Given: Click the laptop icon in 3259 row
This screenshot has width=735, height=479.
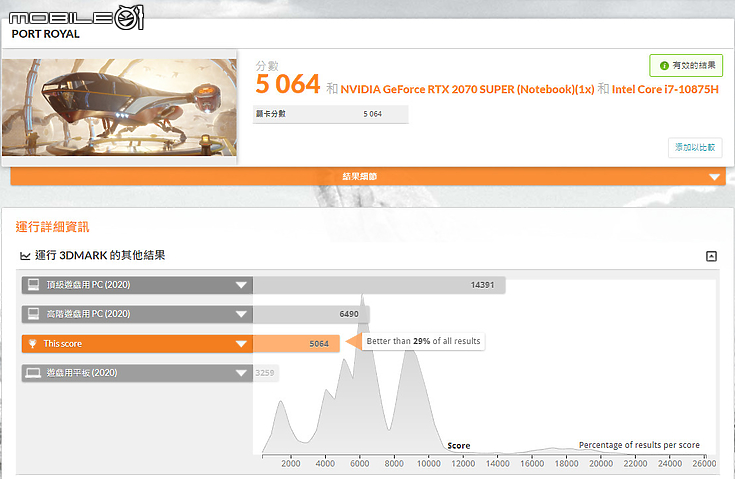Looking at the screenshot, I should point(33,373).
